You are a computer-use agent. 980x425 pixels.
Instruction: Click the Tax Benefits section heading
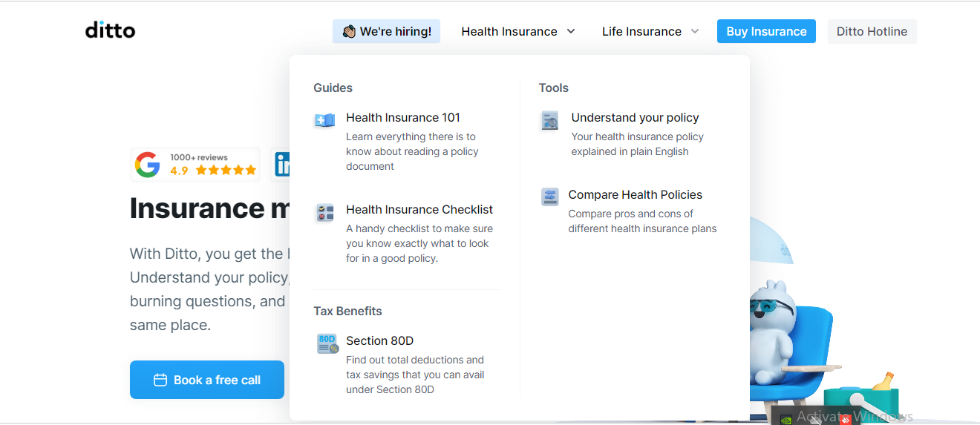(347, 311)
